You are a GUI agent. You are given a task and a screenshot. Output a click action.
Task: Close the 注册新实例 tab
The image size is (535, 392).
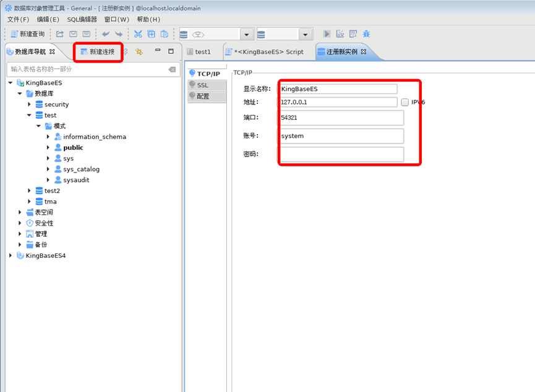pyautogui.click(x=364, y=52)
